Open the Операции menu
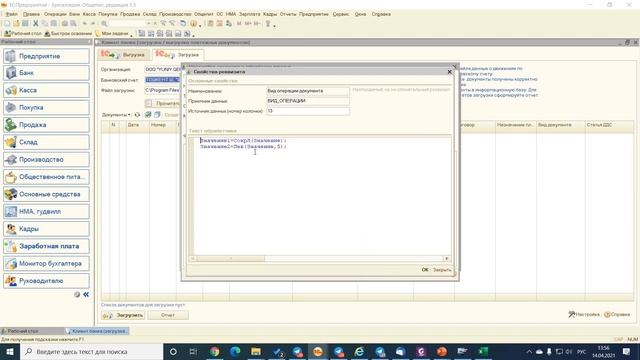The height and width of the screenshot is (360, 640). [x=55, y=14]
